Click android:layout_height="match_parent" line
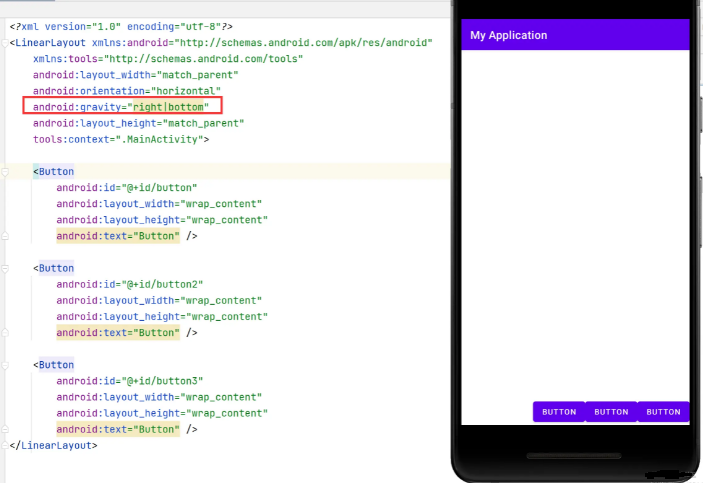 138,123
